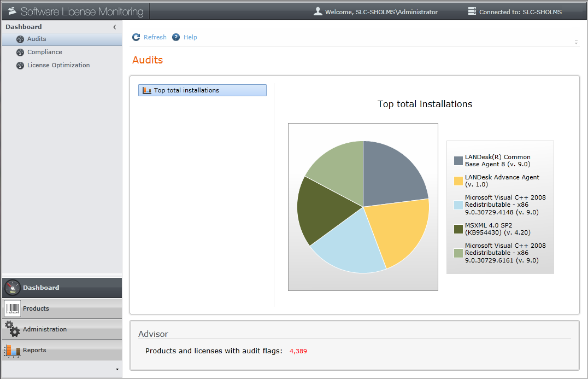Click the Products barcode icon
Viewport: 588px width, 379px height.
point(11,308)
